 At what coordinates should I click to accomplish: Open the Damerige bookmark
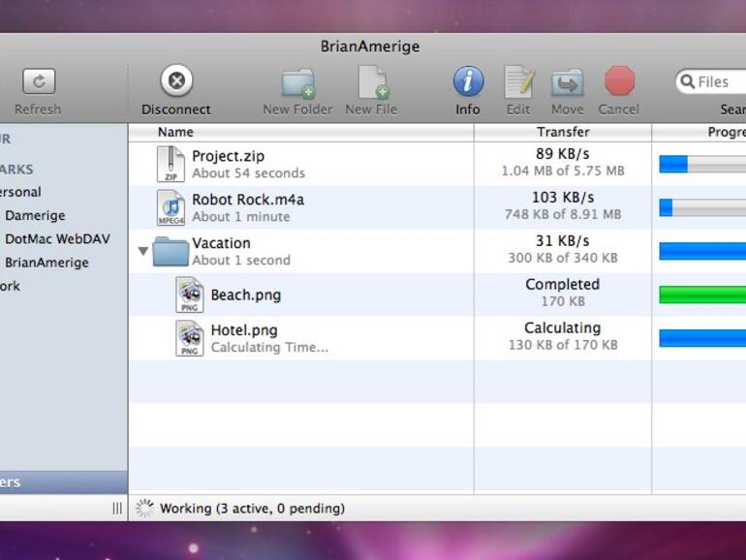(x=35, y=215)
